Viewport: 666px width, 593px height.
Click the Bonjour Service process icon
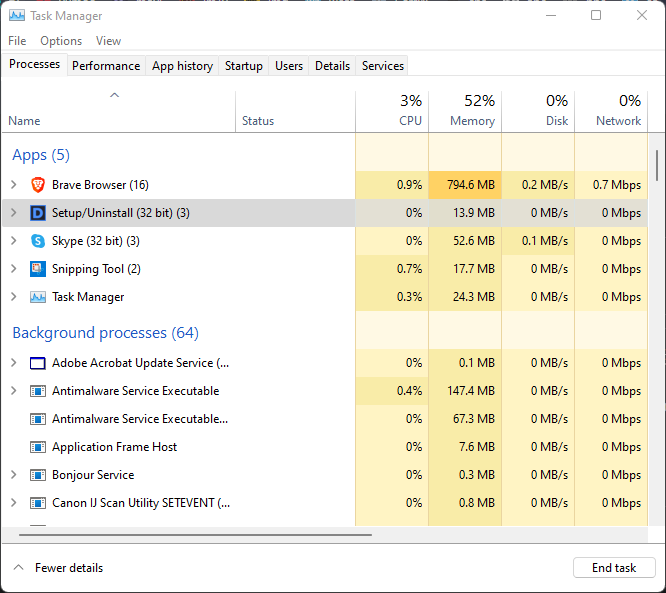[38, 475]
